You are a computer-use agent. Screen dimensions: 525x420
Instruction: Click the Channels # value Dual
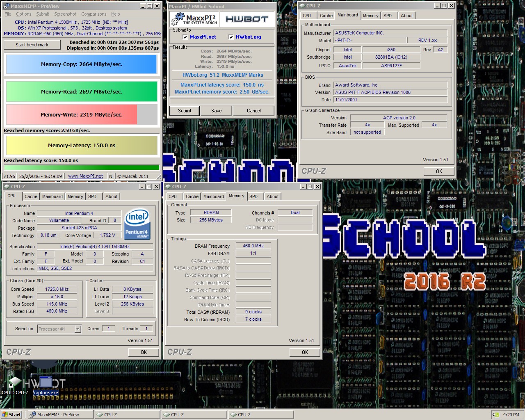coord(295,213)
